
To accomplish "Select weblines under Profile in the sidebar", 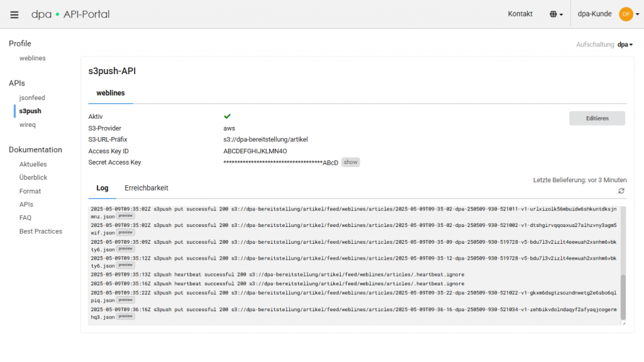I will tap(33, 58).
